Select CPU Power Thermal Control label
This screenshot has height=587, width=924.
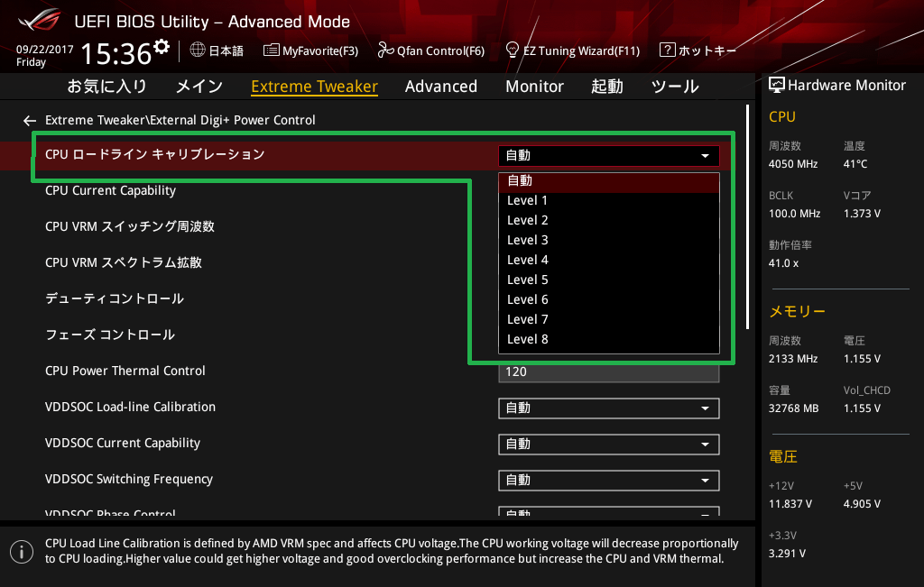(125, 371)
